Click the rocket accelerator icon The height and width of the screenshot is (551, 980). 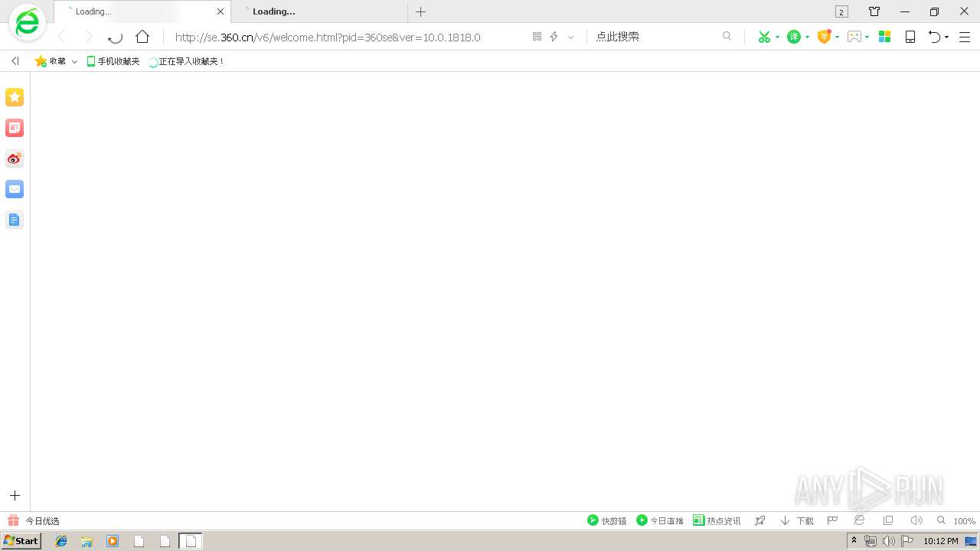(x=759, y=520)
